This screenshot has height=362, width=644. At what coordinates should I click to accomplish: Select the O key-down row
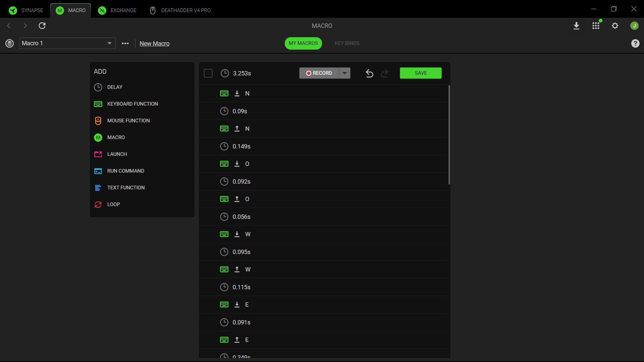coord(323,164)
